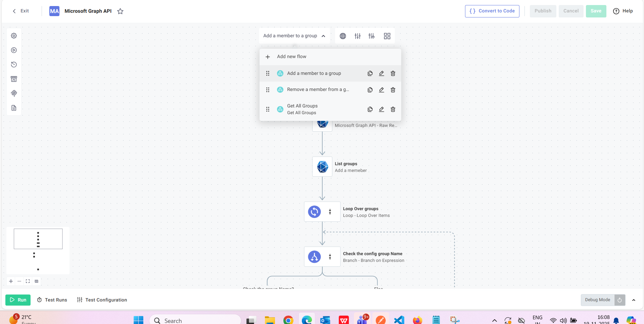This screenshot has height=324, width=644.
Task: Click the Convert to Code button
Action: click(x=492, y=11)
